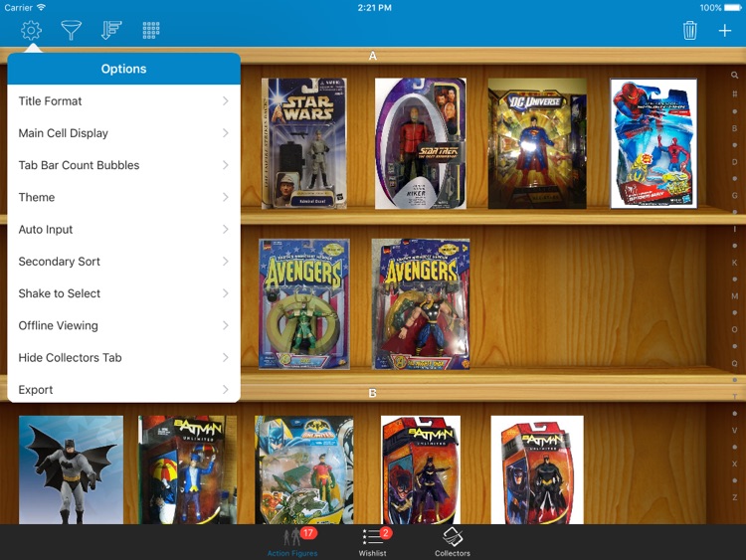The image size is (746, 560).
Task: Jump to letter K in index
Action: pyautogui.click(x=735, y=263)
